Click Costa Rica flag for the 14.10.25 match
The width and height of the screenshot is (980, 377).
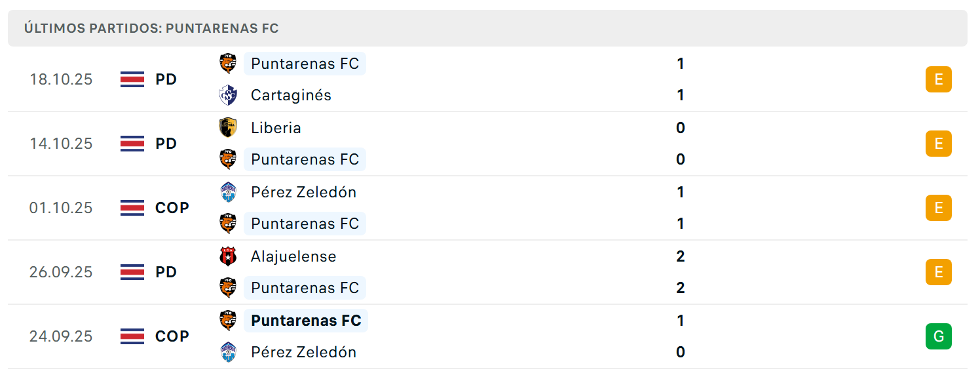(x=132, y=144)
